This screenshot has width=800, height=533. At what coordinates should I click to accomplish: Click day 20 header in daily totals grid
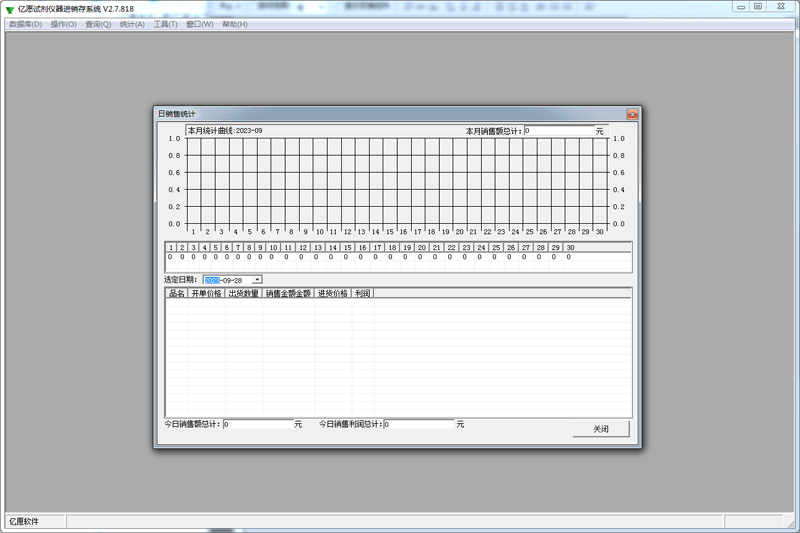[x=422, y=247]
